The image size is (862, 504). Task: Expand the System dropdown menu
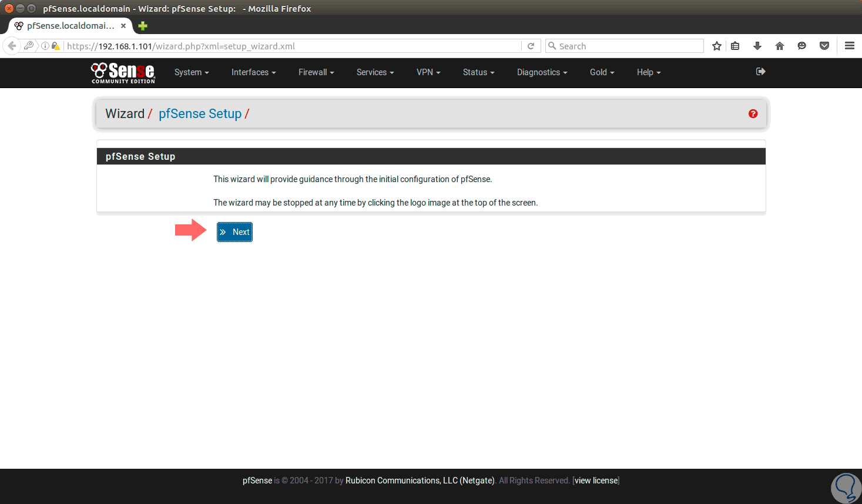coord(192,72)
